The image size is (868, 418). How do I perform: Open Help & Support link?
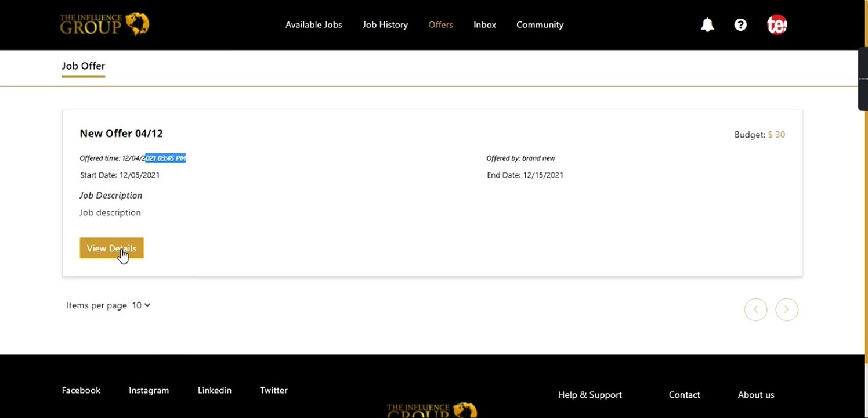pyautogui.click(x=590, y=395)
